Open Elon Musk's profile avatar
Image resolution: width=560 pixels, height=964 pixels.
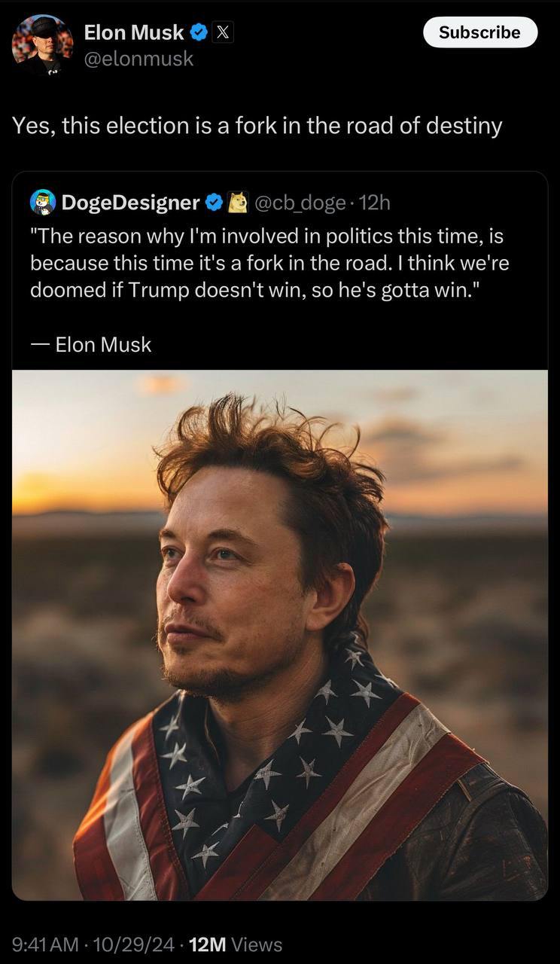43,44
